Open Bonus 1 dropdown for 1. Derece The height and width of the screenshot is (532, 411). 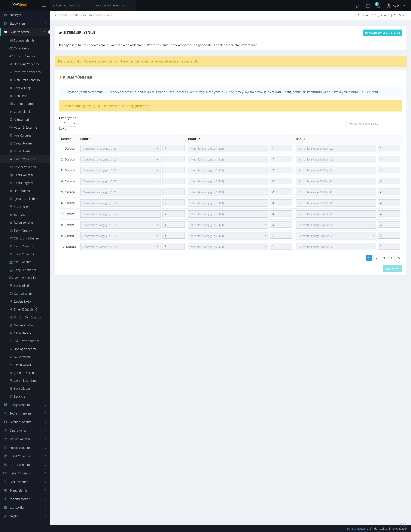pyautogui.click(x=120, y=149)
